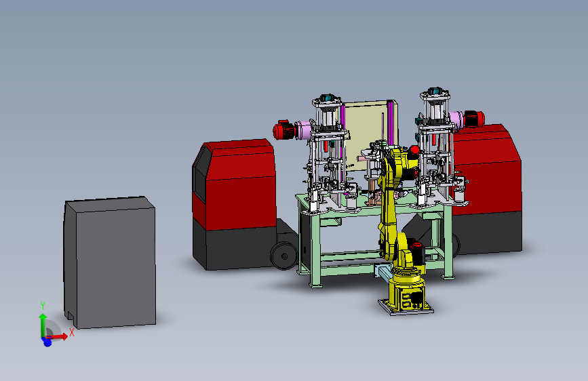Select the pink gearbox on left press

(303, 129)
